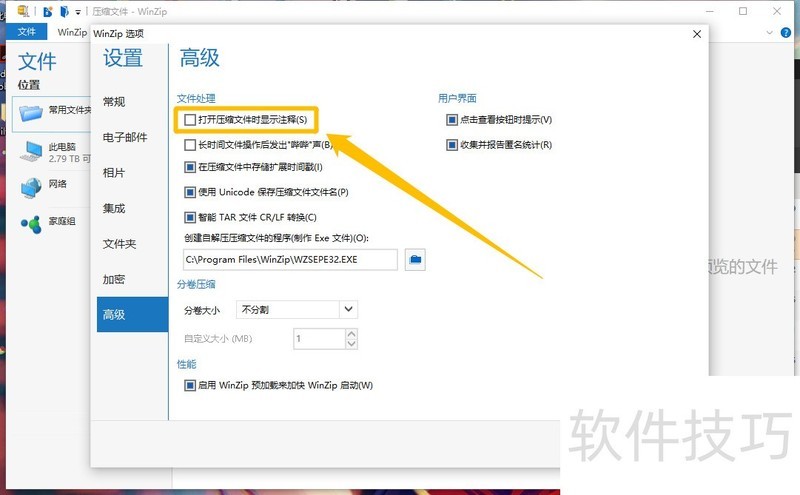Image resolution: width=800 pixels, height=495 pixels.
Task: Click the WZSEPE32.EXE path input field
Action: [x=290, y=260]
